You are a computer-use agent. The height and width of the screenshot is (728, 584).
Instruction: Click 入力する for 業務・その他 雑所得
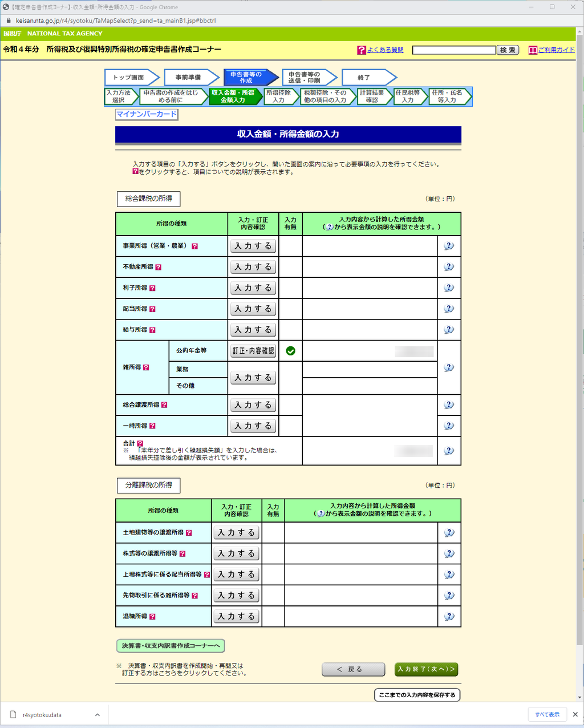[x=253, y=378]
